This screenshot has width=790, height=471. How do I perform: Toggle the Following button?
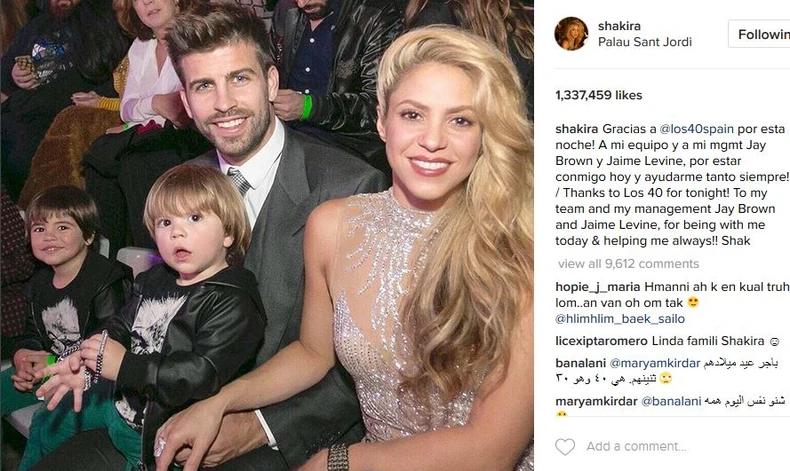coord(759,34)
